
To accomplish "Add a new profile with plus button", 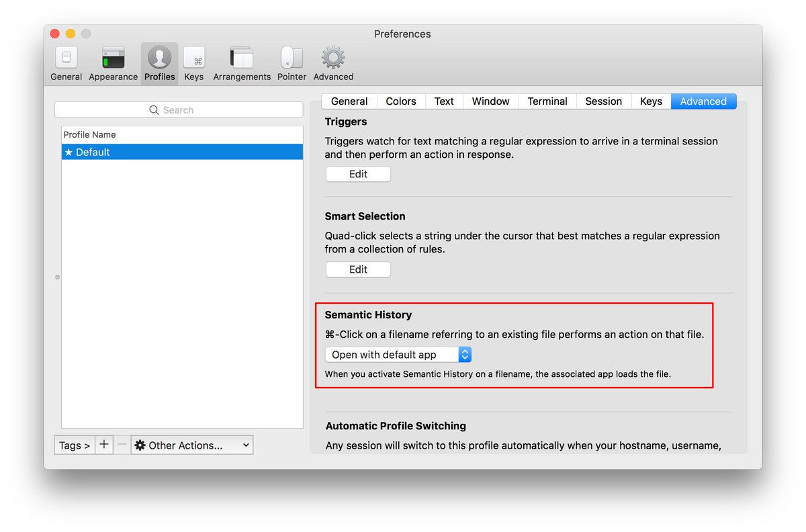I will pyautogui.click(x=103, y=445).
